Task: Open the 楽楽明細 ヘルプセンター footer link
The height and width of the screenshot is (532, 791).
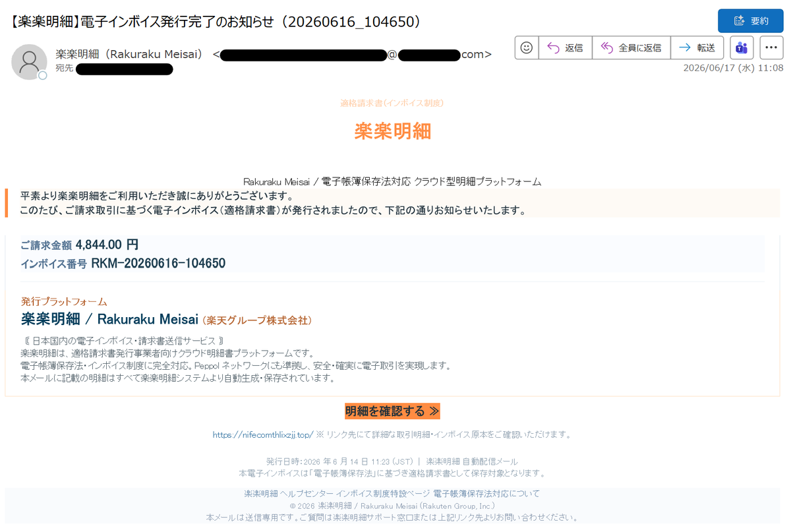Action: tap(288, 494)
